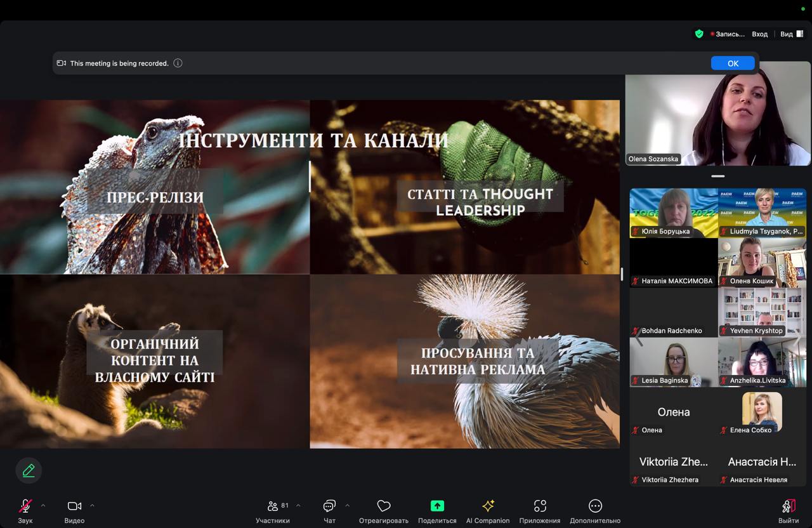Screen dimensions: 812x528
Task: Click the green encryption shield icon
Action: click(x=699, y=34)
